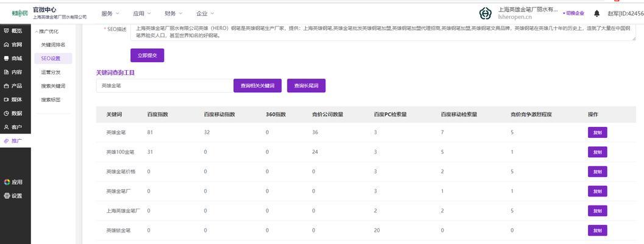Go to 运营分发 page
This screenshot has height=244, width=644.
tap(51, 72)
